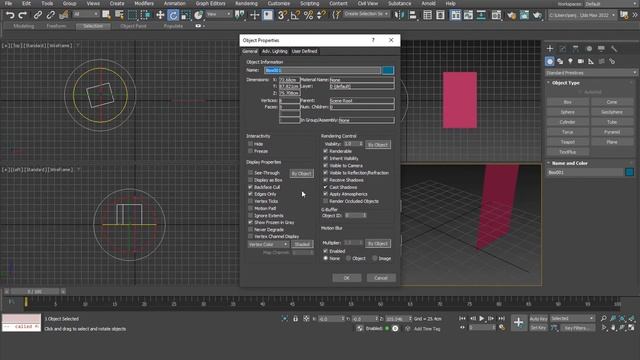Viewport: 640px width, 360px height.
Task: Click the Teapot primitive button
Action: point(567,142)
